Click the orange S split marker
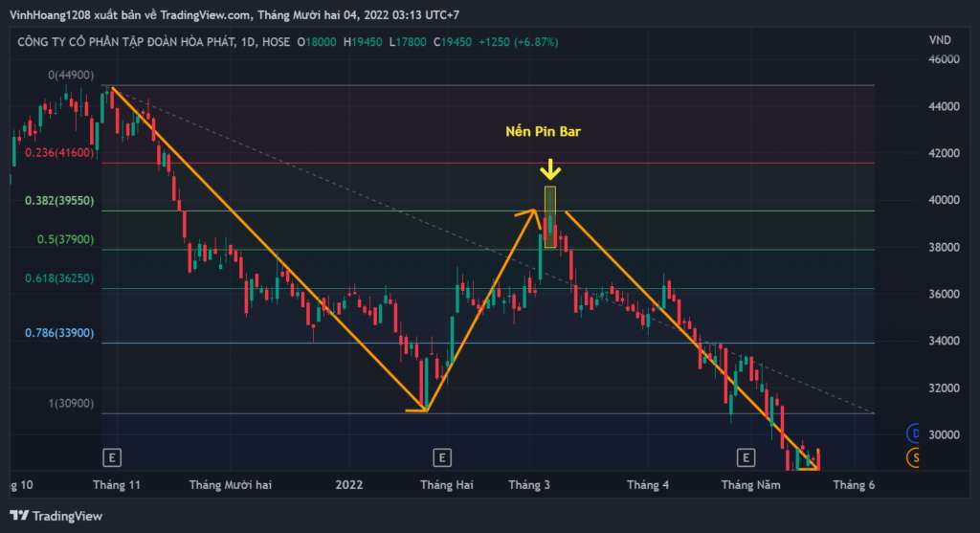Image resolution: width=980 pixels, height=533 pixels. pyautogui.click(x=914, y=458)
